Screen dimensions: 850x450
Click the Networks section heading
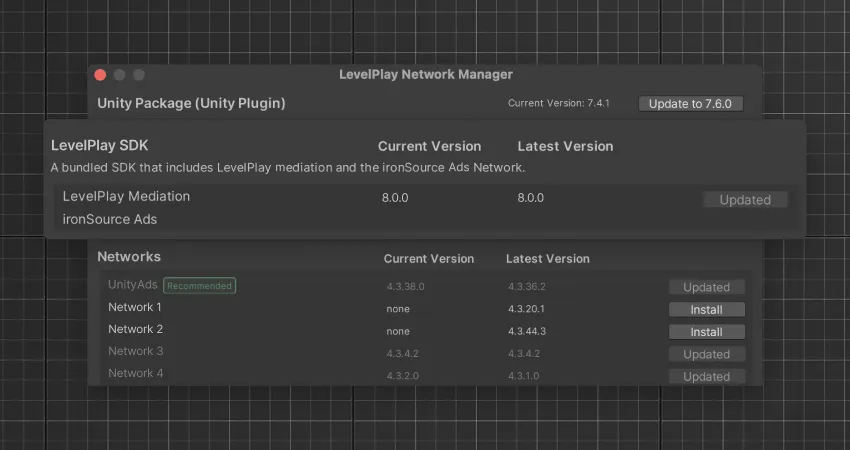pos(129,256)
